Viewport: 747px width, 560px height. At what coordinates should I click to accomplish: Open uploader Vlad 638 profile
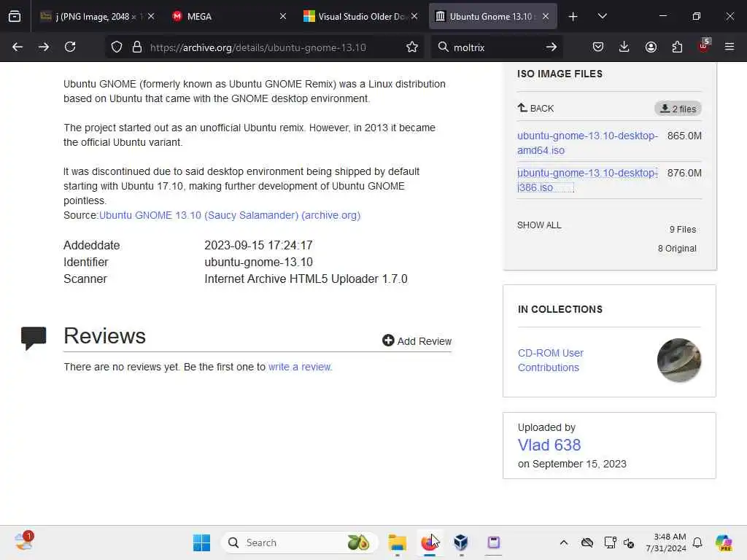(549, 445)
